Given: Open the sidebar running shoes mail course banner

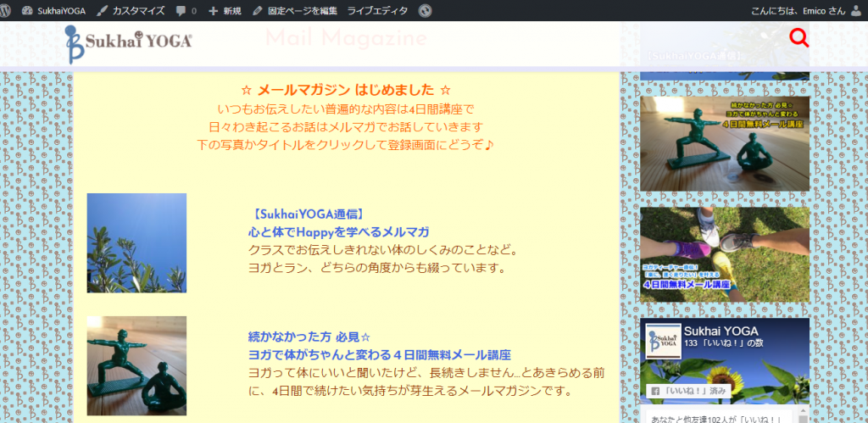Looking at the screenshot, I should click(x=725, y=254).
